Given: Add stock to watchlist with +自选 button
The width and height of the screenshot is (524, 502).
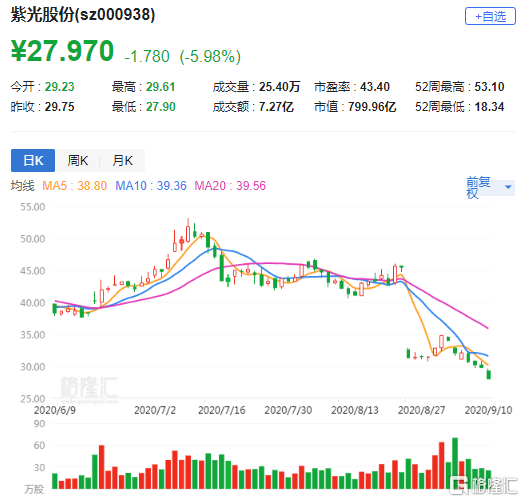Looking at the screenshot, I should click(x=490, y=16).
